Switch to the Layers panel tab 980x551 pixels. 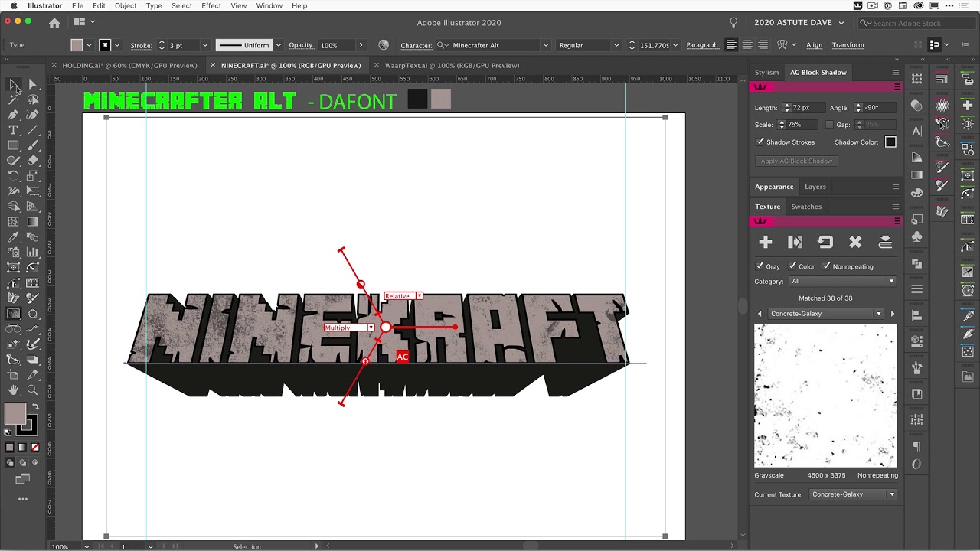(815, 187)
